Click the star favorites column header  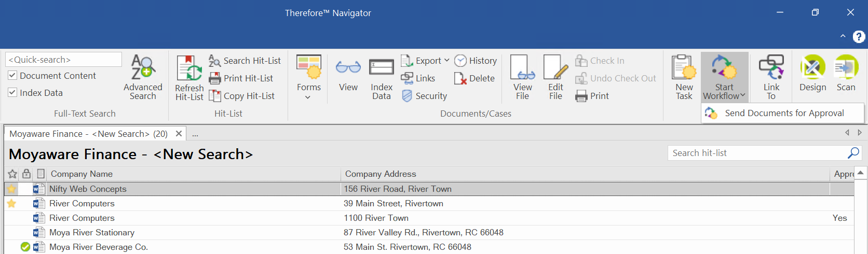(12, 174)
